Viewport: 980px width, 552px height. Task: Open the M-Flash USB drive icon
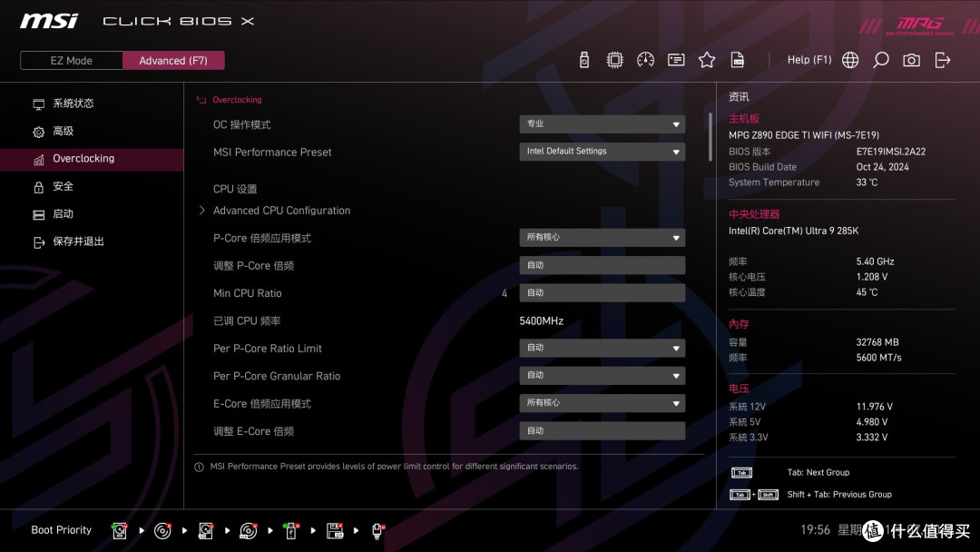tap(583, 60)
